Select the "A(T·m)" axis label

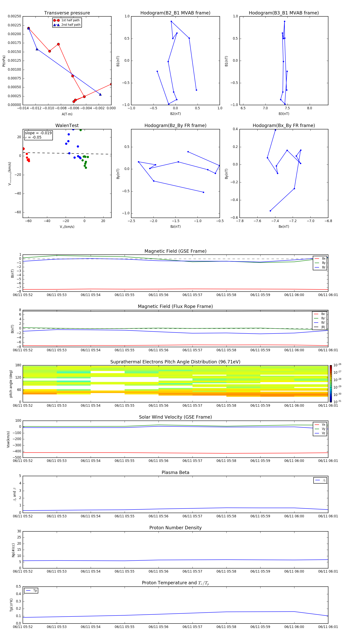[67, 114]
